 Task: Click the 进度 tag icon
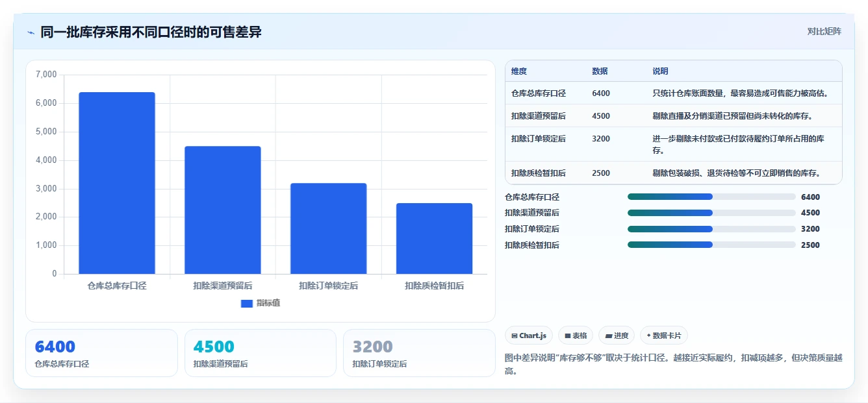608,336
